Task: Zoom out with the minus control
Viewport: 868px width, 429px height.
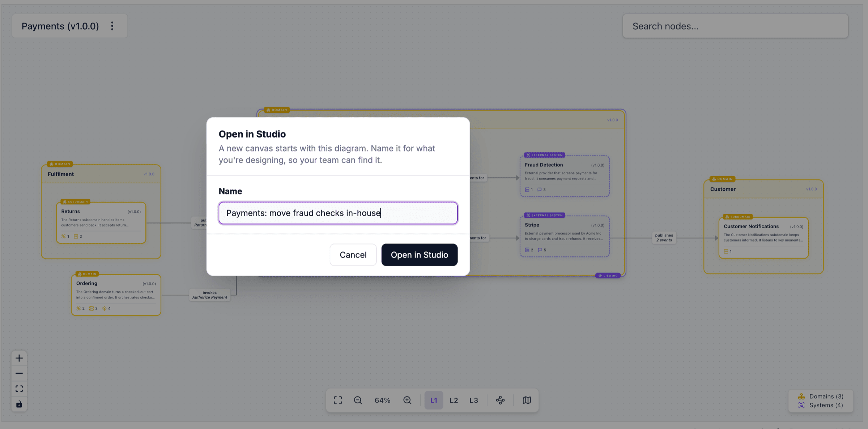Action: (x=19, y=373)
